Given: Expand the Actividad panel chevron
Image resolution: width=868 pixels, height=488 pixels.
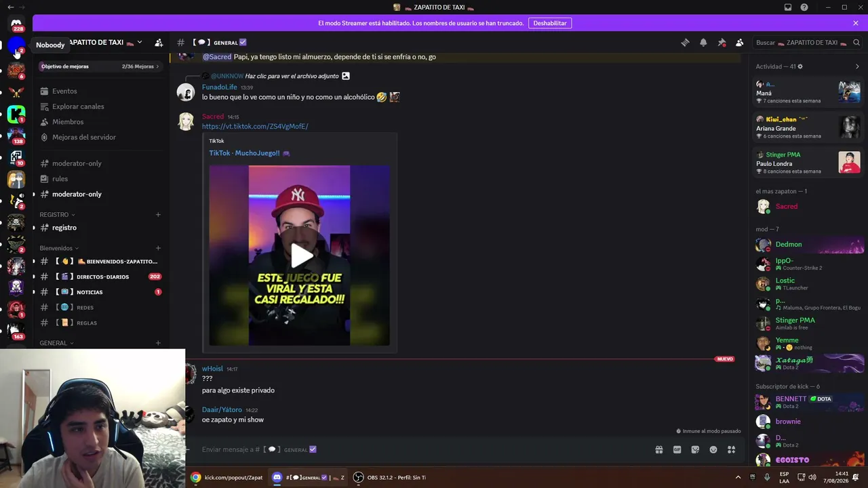Looking at the screenshot, I should pyautogui.click(x=857, y=66).
